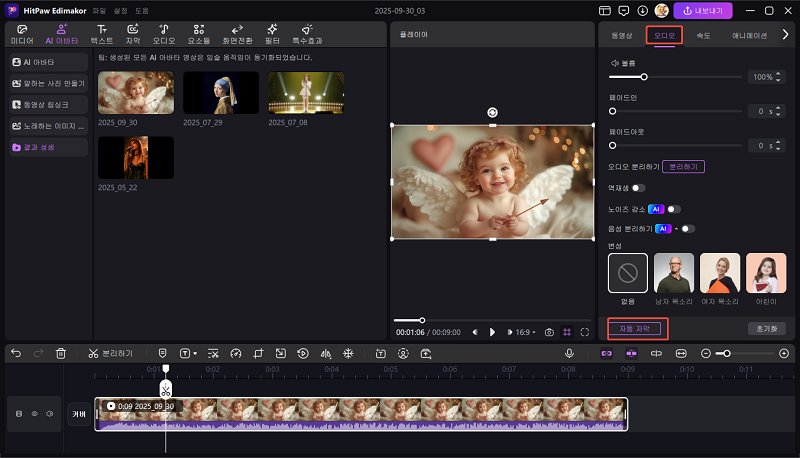Take a snapshot with the camera icon
This screenshot has width=800, height=458.
(x=549, y=332)
